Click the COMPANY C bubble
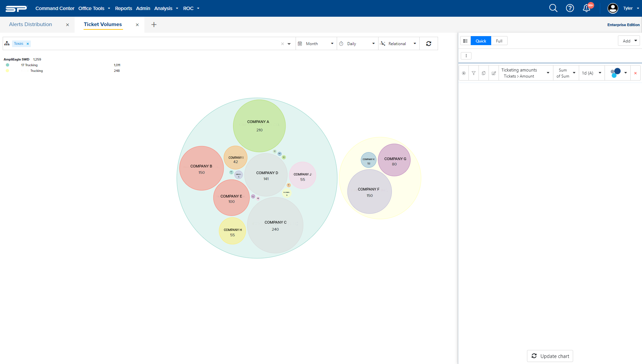Viewport: 642px width, 364px height. pyautogui.click(x=275, y=225)
